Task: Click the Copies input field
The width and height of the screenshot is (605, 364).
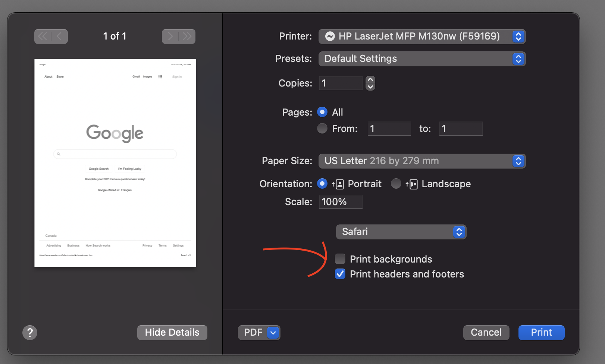Action: point(341,83)
